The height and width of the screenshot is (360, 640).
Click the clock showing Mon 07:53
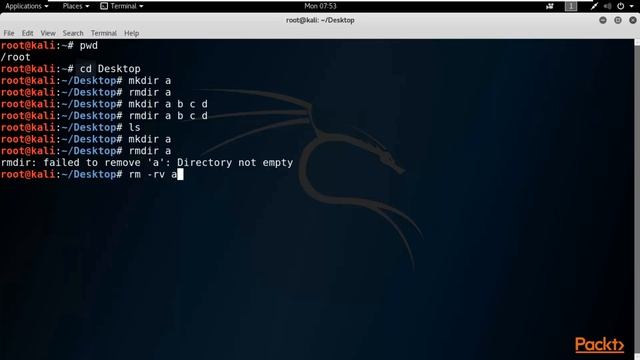click(x=320, y=6)
